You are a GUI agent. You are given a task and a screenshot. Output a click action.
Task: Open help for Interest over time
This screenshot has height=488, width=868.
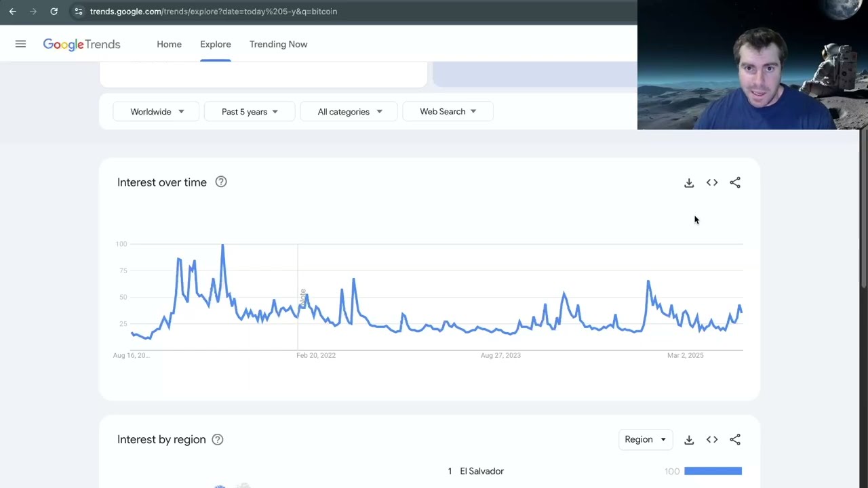pos(221,182)
